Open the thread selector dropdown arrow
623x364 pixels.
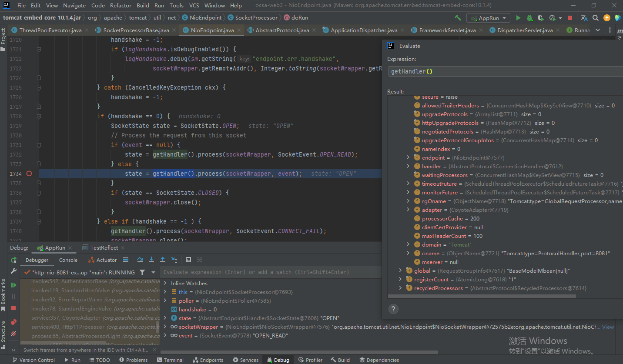pyautogui.click(x=153, y=272)
